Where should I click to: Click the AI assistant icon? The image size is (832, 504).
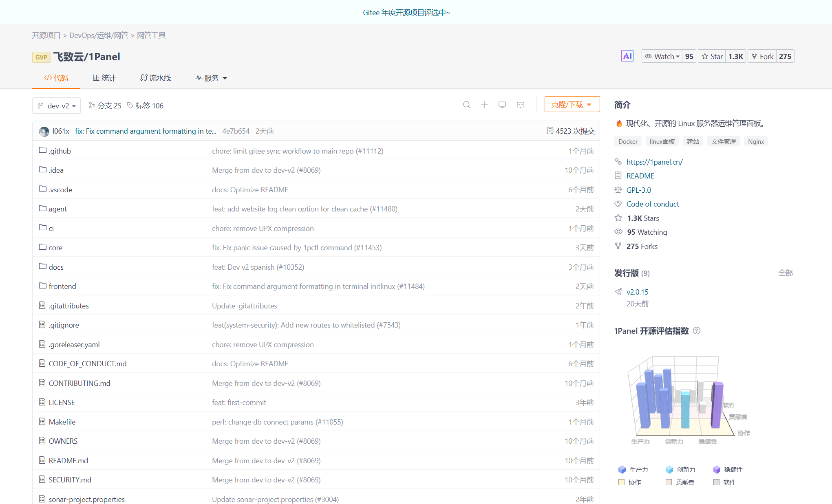[627, 56]
